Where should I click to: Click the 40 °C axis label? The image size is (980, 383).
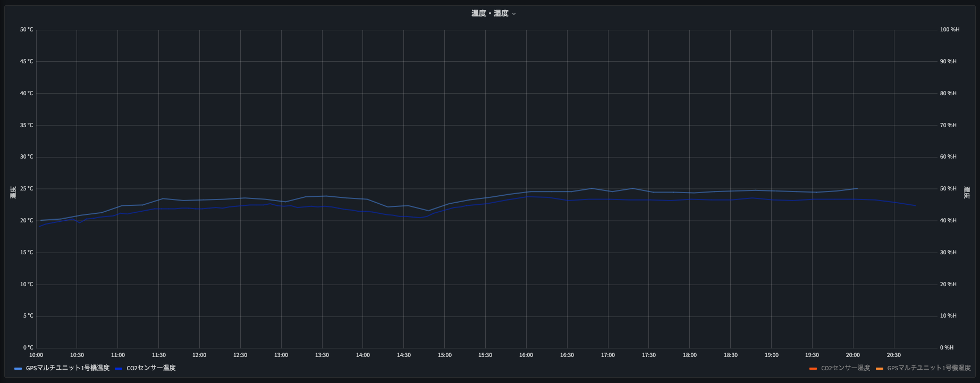[x=27, y=94]
